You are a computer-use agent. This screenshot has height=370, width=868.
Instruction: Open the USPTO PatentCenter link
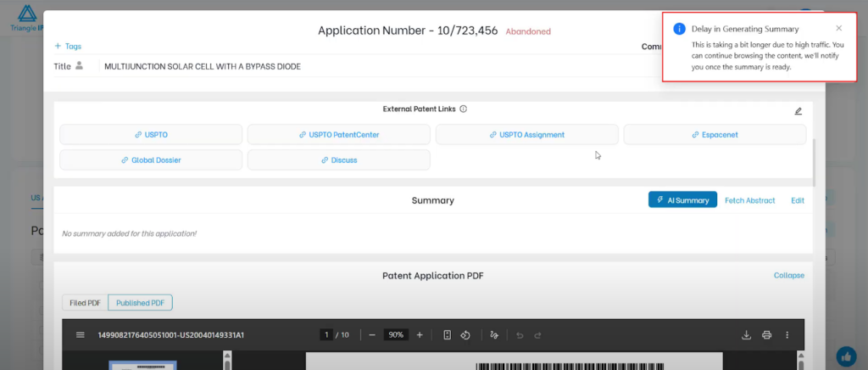pyautogui.click(x=339, y=135)
